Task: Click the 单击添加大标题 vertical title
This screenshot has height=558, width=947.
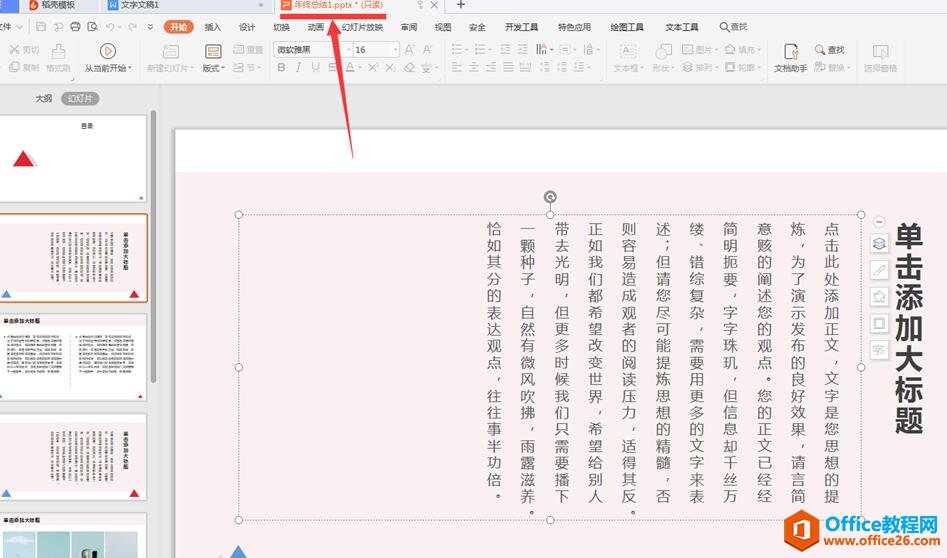Action: coord(909,328)
